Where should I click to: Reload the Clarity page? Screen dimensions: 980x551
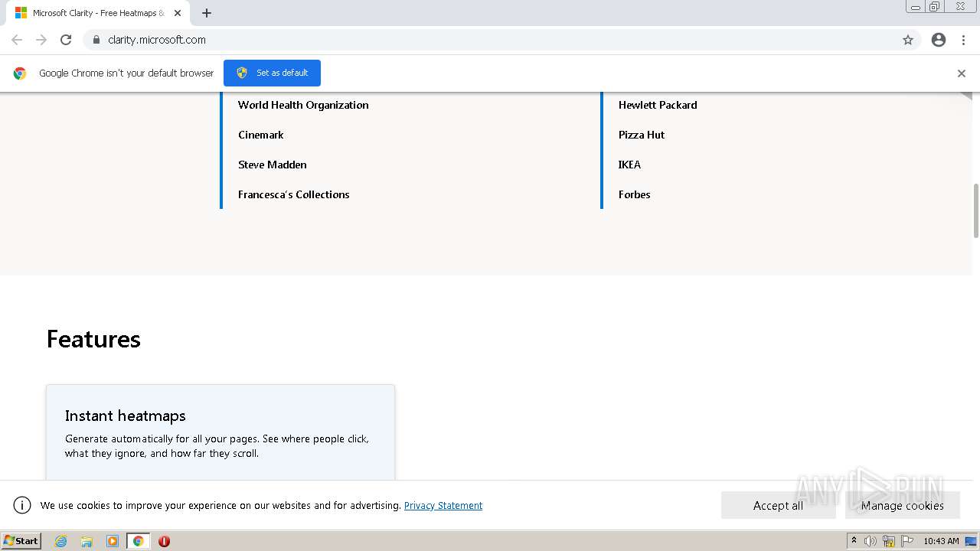tap(66, 40)
